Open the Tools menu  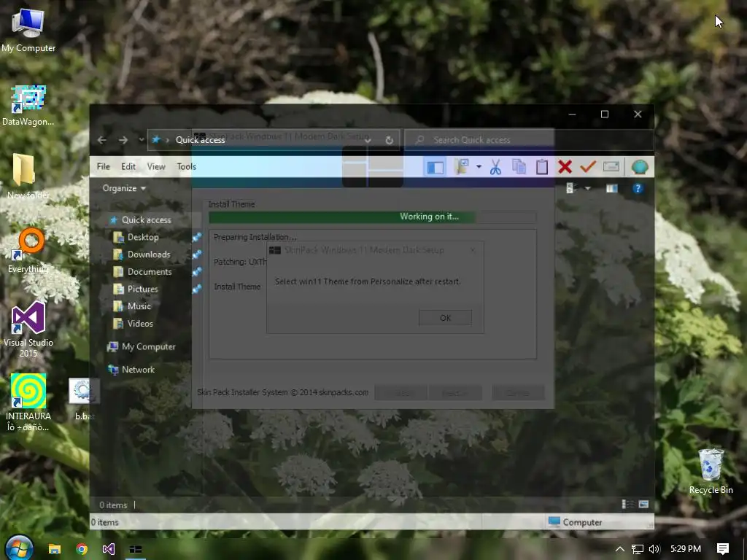(186, 167)
